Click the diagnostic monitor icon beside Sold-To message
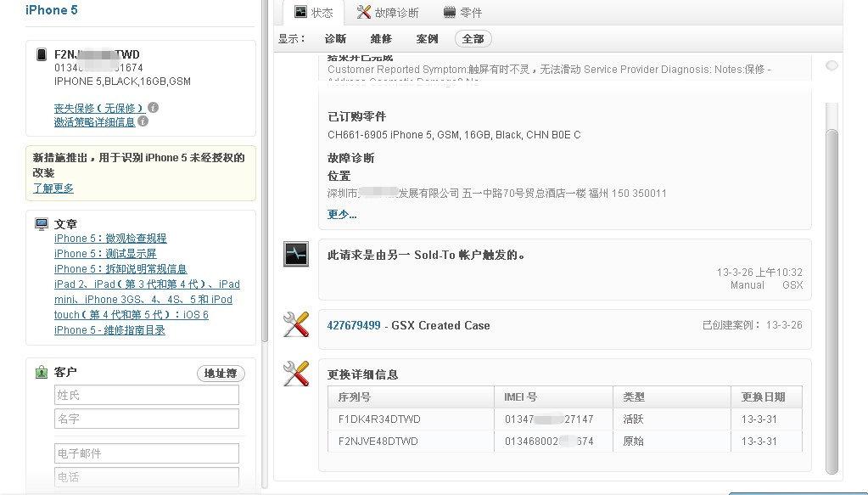This screenshot has height=495, width=868. 296,254
